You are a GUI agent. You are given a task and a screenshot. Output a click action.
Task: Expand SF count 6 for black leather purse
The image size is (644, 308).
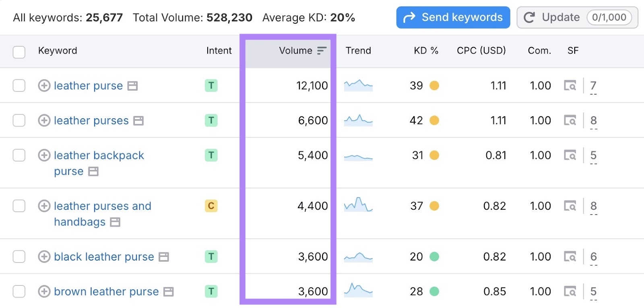point(593,256)
